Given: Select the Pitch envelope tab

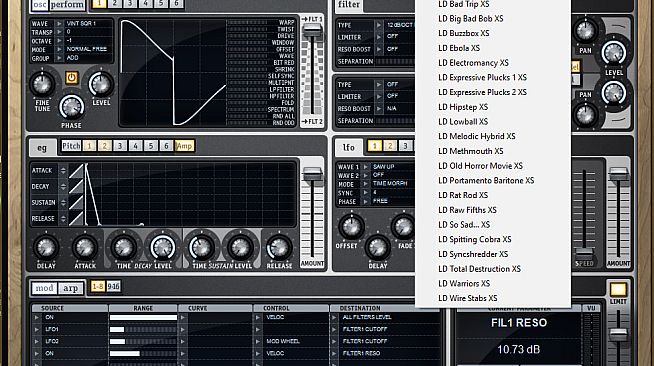Looking at the screenshot, I should [x=71, y=146].
